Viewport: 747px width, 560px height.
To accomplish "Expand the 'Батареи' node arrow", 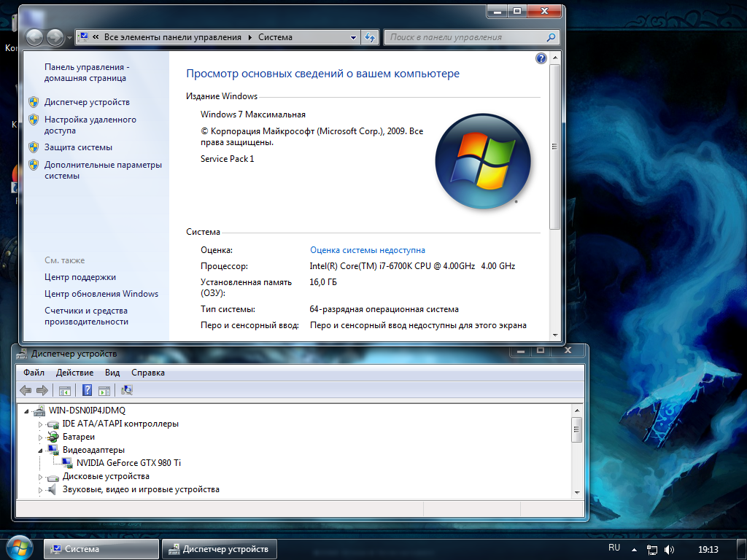I will pos(41,437).
